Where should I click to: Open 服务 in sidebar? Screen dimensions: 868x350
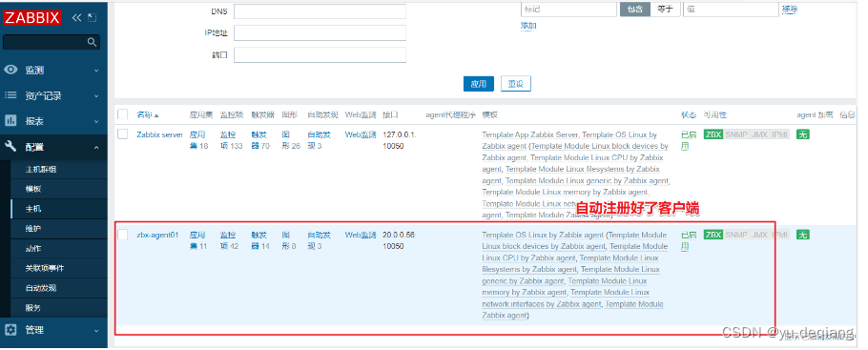point(33,308)
